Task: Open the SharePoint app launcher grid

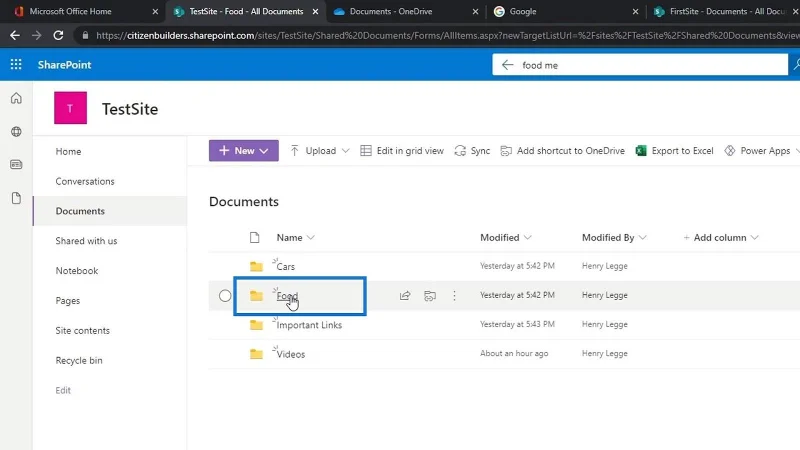Action: pos(16,64)
